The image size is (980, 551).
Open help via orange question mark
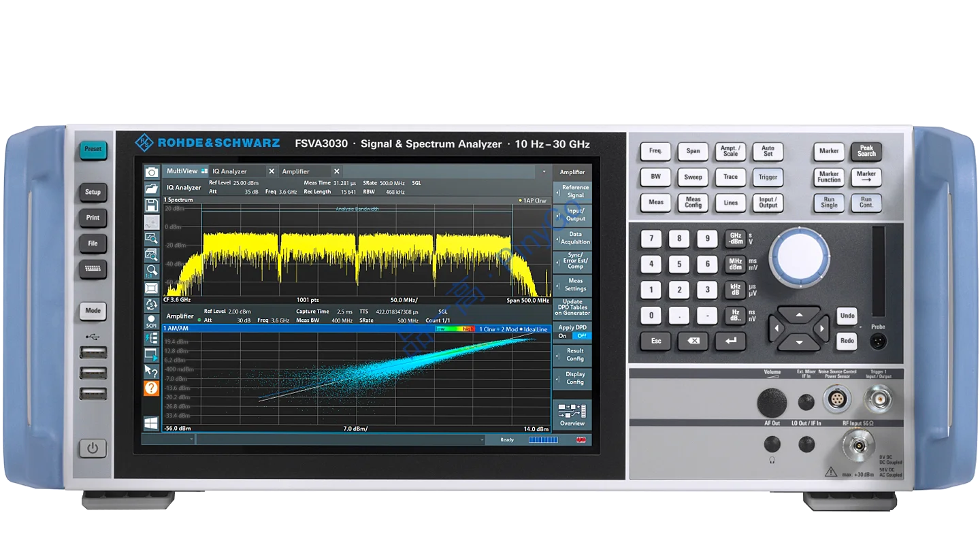click(151, 388)
